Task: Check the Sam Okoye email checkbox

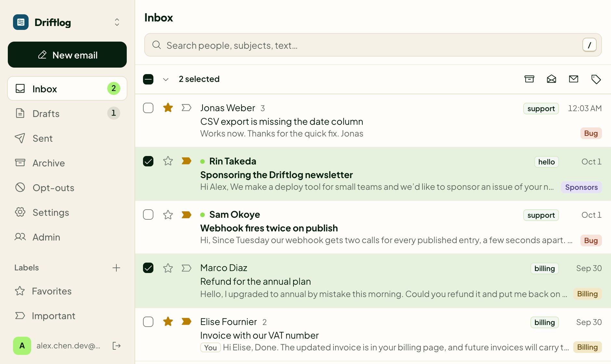Action: click(148, 214)
